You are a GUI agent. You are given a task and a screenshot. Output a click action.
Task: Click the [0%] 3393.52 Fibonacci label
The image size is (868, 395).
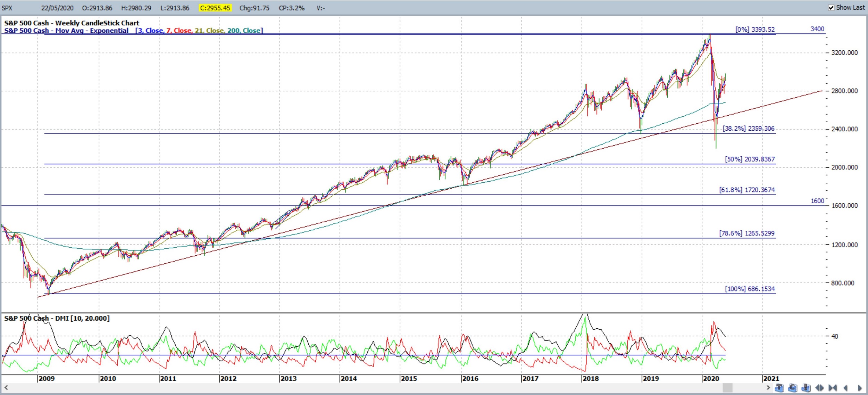[755, 30]
